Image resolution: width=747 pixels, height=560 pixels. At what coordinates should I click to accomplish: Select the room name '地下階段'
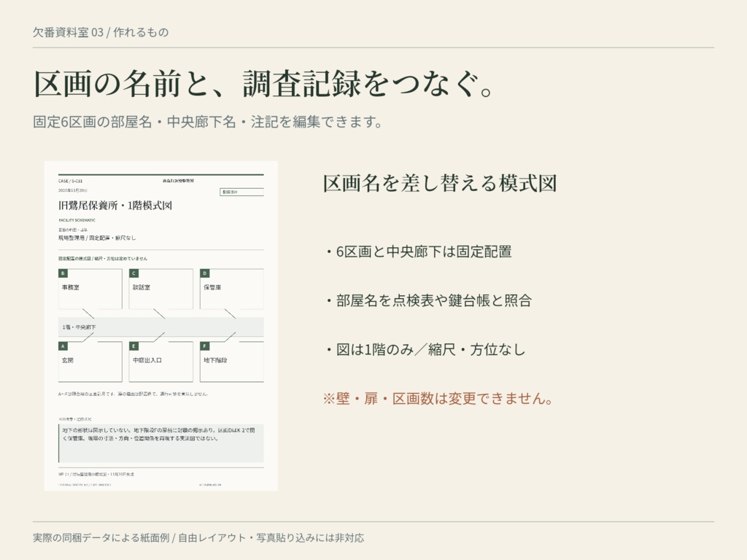pyautogui.click(x=215, y=360)
